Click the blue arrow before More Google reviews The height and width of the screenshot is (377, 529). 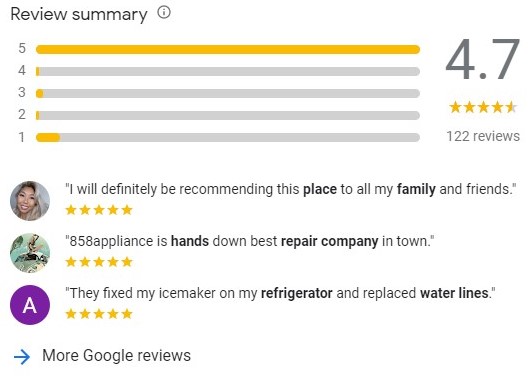[x=22, y=356]
